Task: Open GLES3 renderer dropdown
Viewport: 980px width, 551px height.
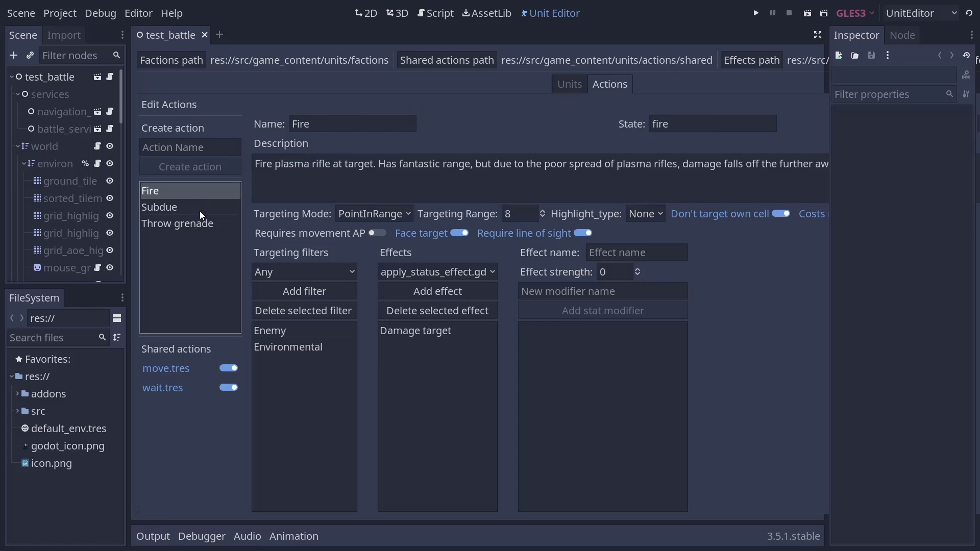Action: pos(855,13)
